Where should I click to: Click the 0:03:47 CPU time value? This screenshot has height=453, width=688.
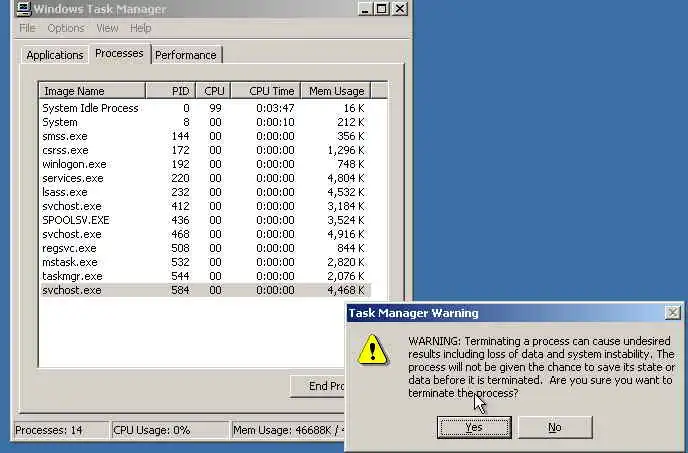tap(275, 108)
